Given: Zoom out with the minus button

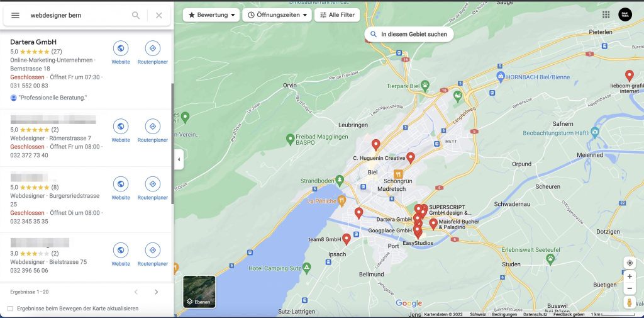Looking at the screenshot, I should (630, 288).
